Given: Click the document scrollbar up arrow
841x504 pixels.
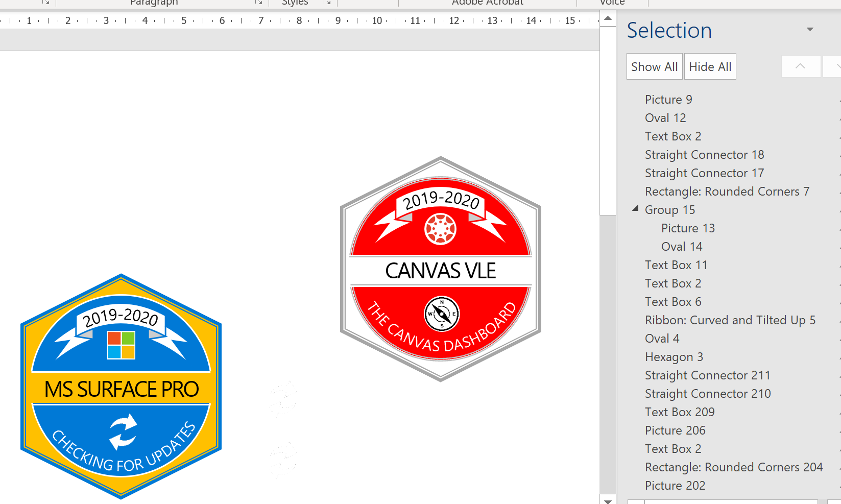Looking at the screenshot, I should click(608, 18).
